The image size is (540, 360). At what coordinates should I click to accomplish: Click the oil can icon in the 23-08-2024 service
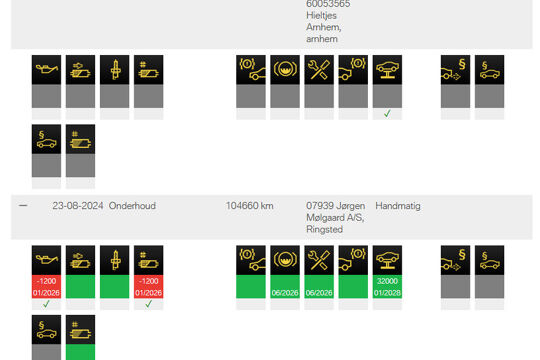[46, 260]
